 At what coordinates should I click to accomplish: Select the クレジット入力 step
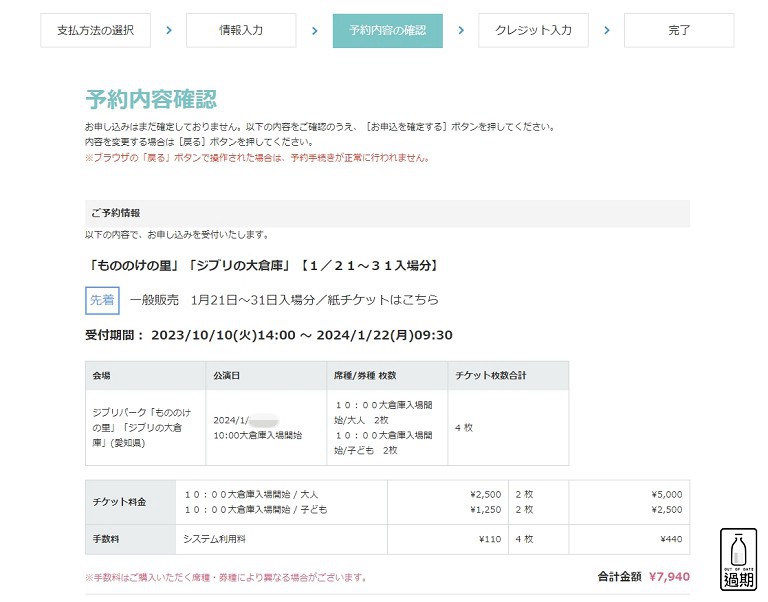click(x=533, y=30)
